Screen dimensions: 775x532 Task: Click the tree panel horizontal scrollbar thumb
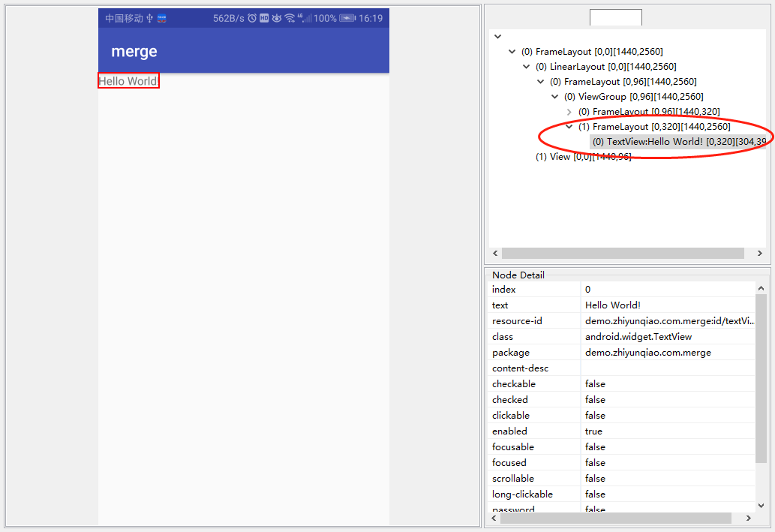623,253
